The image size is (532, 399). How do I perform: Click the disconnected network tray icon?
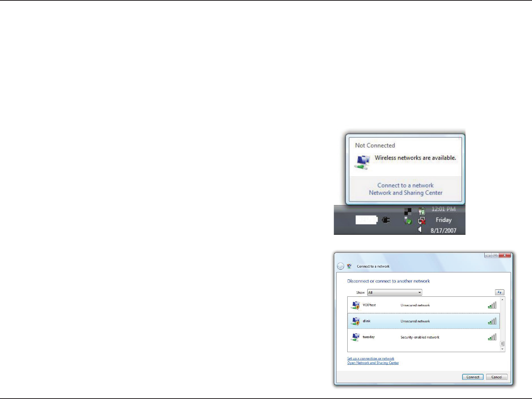[422, 221]
